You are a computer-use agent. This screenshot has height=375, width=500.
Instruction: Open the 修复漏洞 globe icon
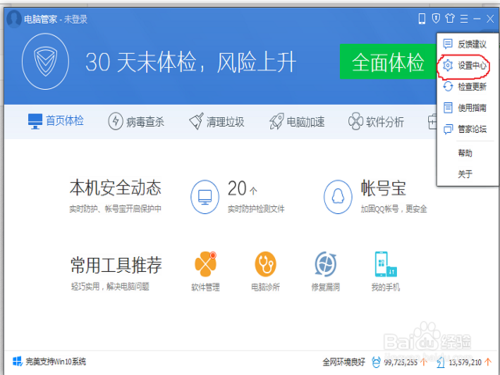[326, 264]
